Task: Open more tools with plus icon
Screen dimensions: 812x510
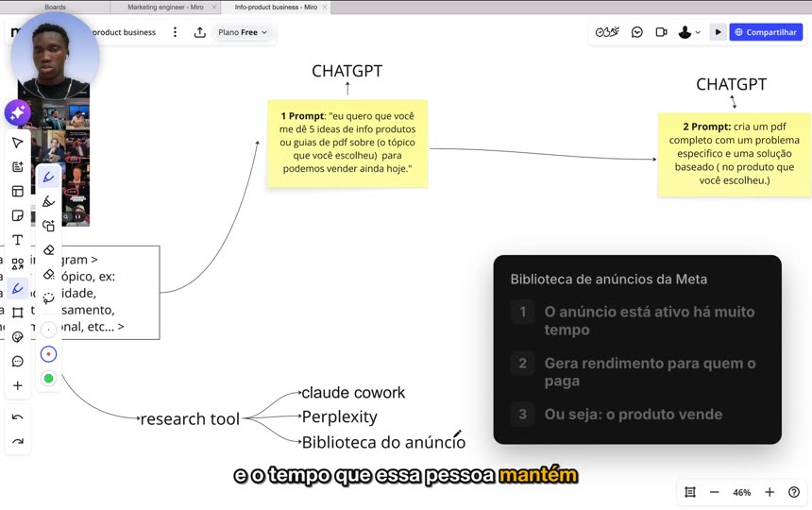Action: click(x=18, y=385)
